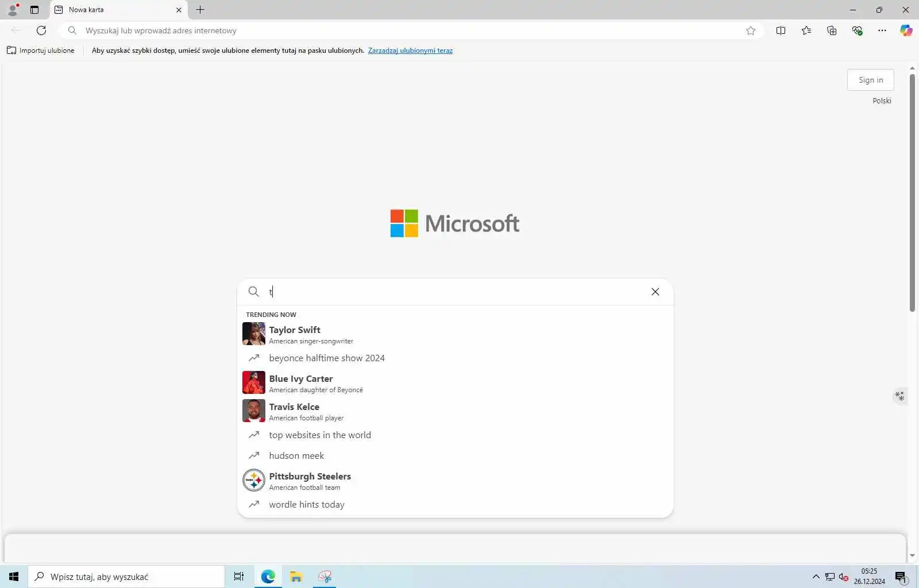Open Task View on the taskbar
The width and height of the screenshot is (919, 588).
click(x=239, y=577)
